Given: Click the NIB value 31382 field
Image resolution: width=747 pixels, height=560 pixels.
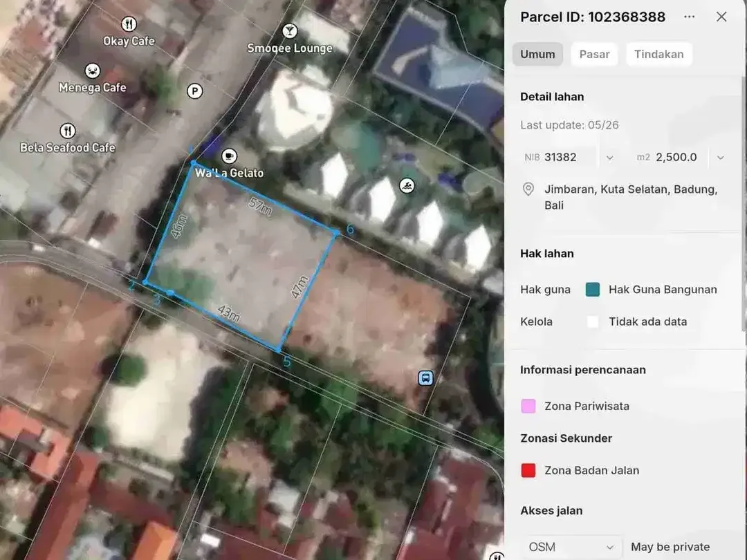Looking at the screenshot, I should (x=560, y=157).
